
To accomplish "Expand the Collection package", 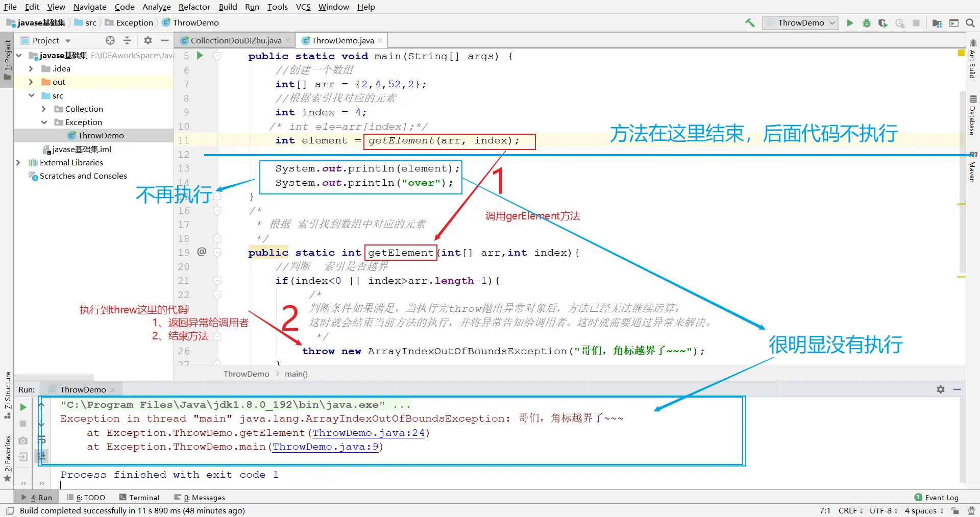I will [x=43, y=109].
